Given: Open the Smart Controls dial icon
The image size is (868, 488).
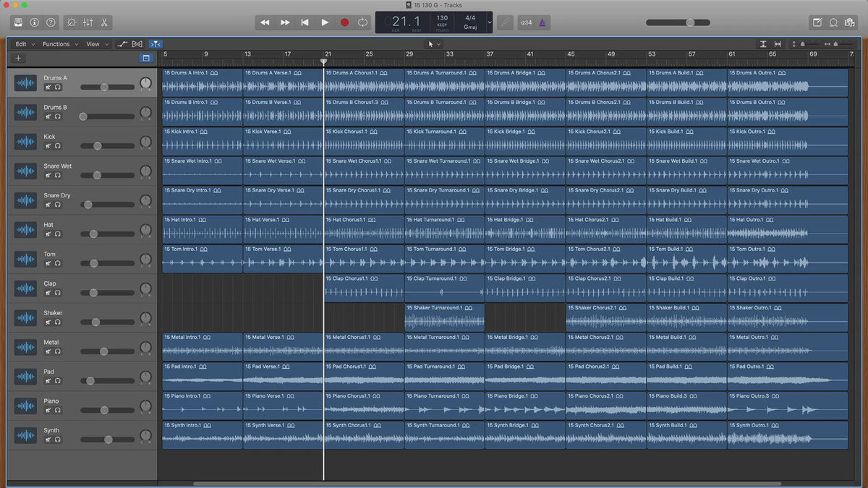Looking at the screenshot, I should tap(71, 22).
